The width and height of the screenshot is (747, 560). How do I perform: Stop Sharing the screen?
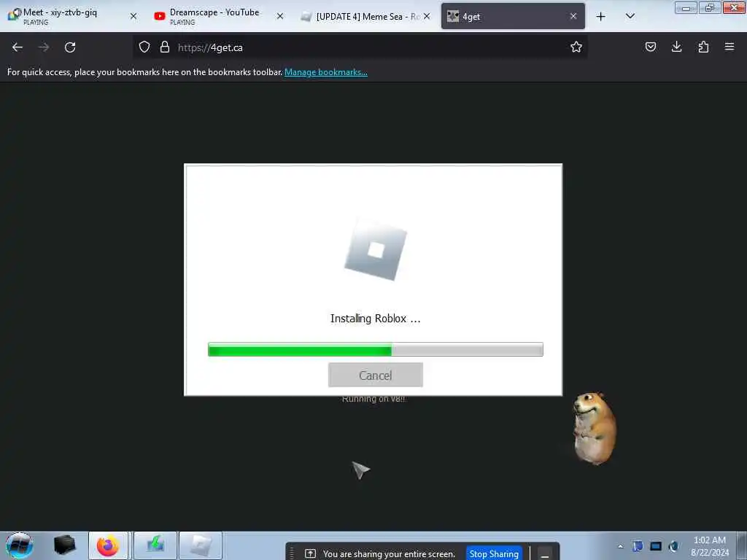coord(494,554)
